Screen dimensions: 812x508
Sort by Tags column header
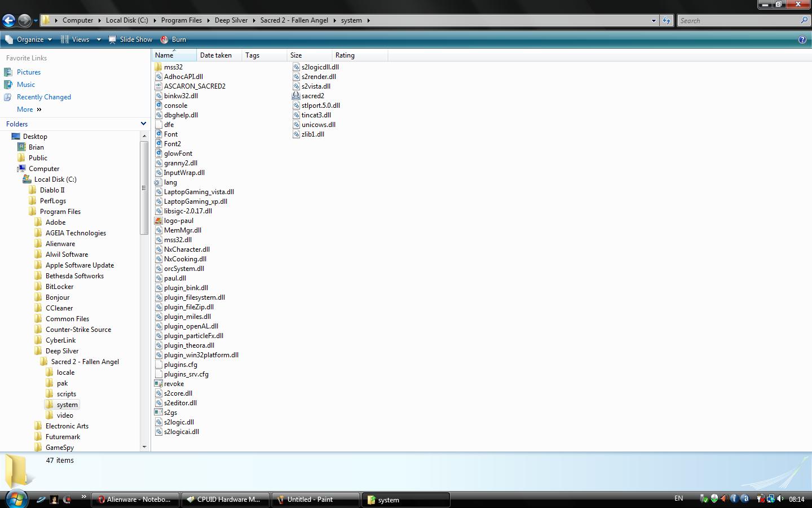coord(264,55)
